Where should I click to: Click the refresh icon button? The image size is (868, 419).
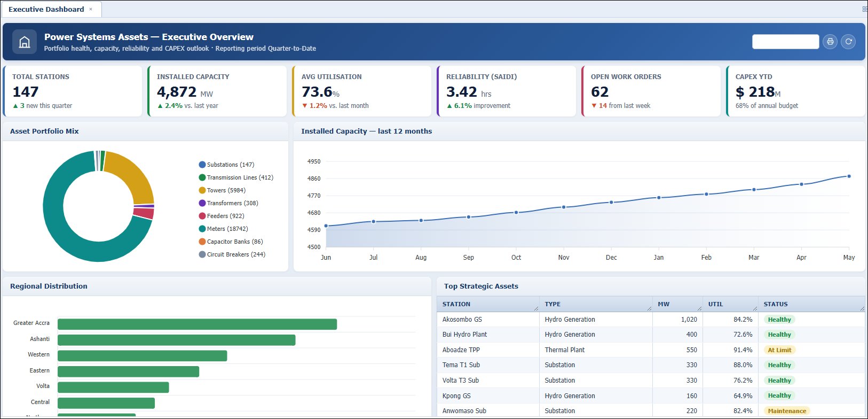(848, 42)
